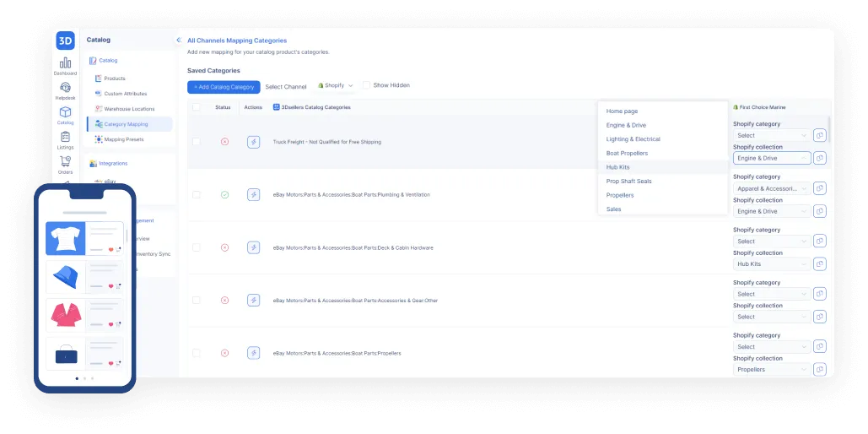Open Shopify category dropdown for Accessories & Gear:Other row
The height and width of the screenshot is (434, 868).
coord(772,294)
